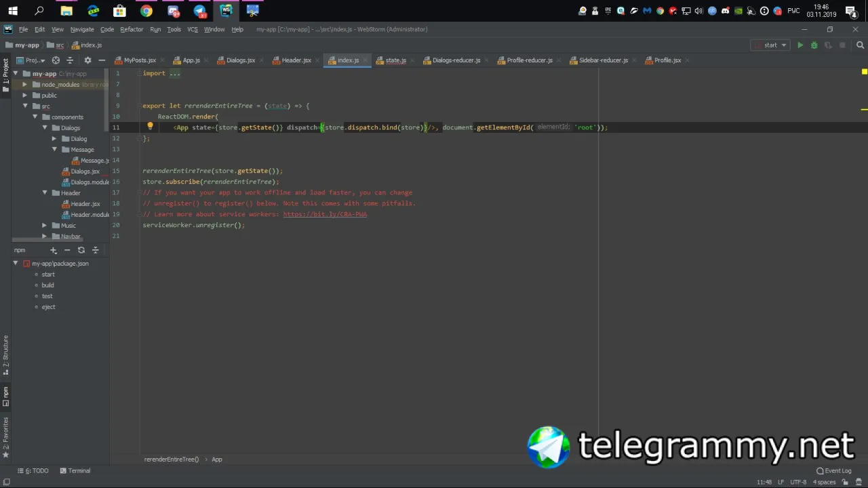Collapse the components folder
The image size is (868, 488).
[x=35, y=117]
